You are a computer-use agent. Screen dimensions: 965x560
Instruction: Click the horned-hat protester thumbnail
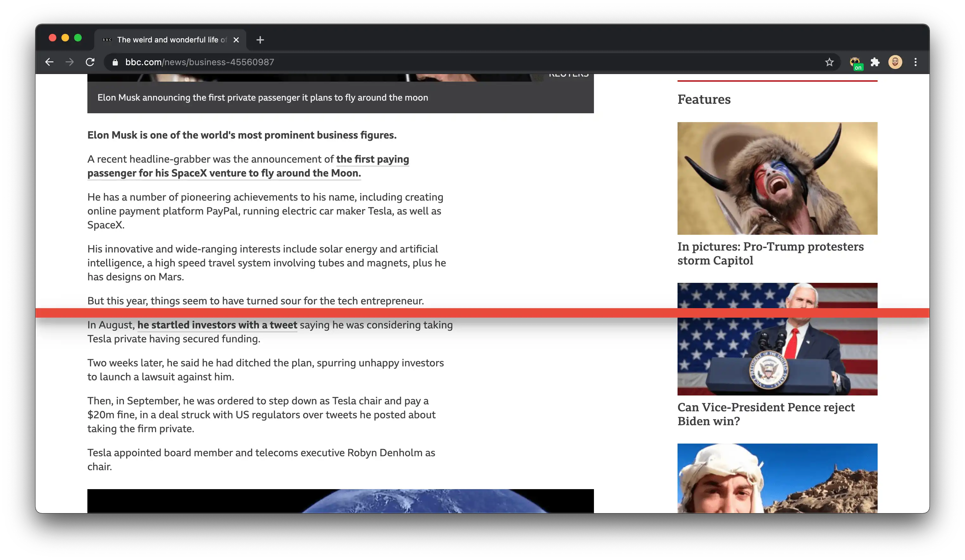(x=777, y=178)
